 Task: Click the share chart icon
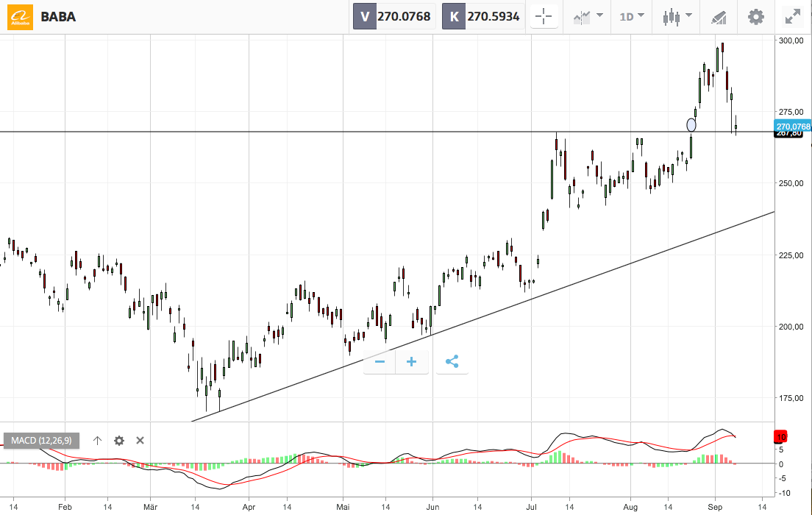pos(452,362)
